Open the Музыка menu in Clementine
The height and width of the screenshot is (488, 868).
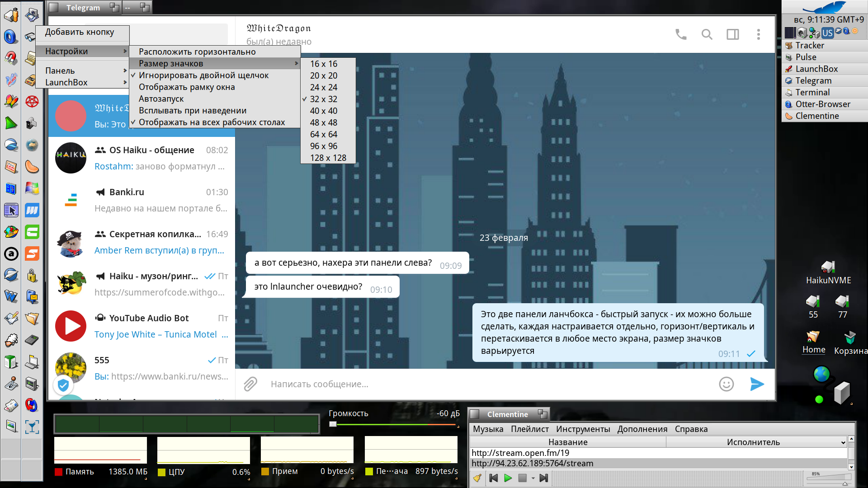click(x=488, y=429)
